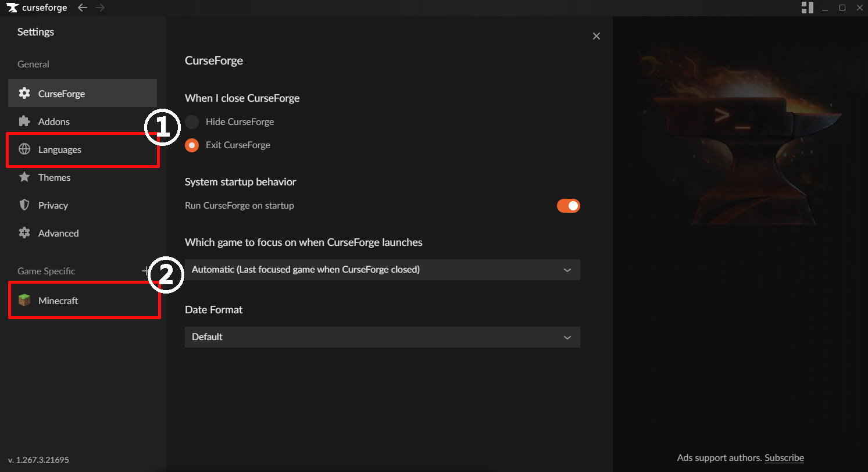Open the Addons settings section
The height and width of the screenshot is (472, 868).
[x=83, y=121]
